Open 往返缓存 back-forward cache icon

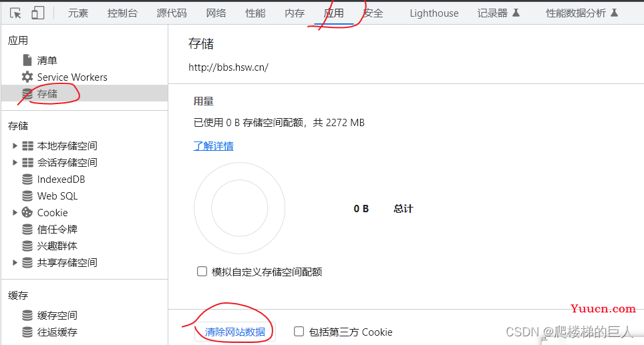pos(27,332)
